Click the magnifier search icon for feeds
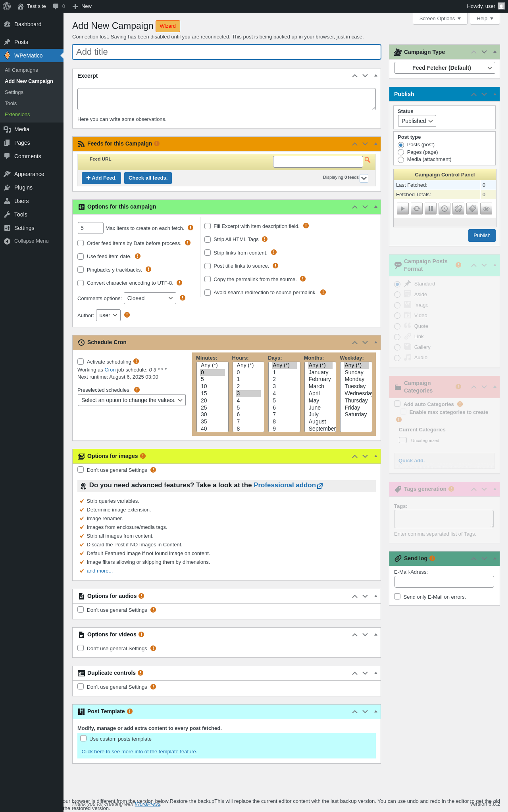This screenshot has height=812, width=508. (368, 160)
